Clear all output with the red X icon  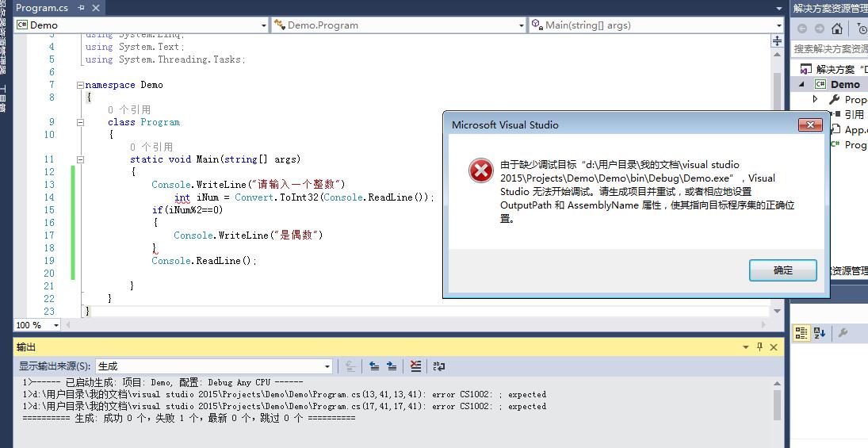pos(415,366)
